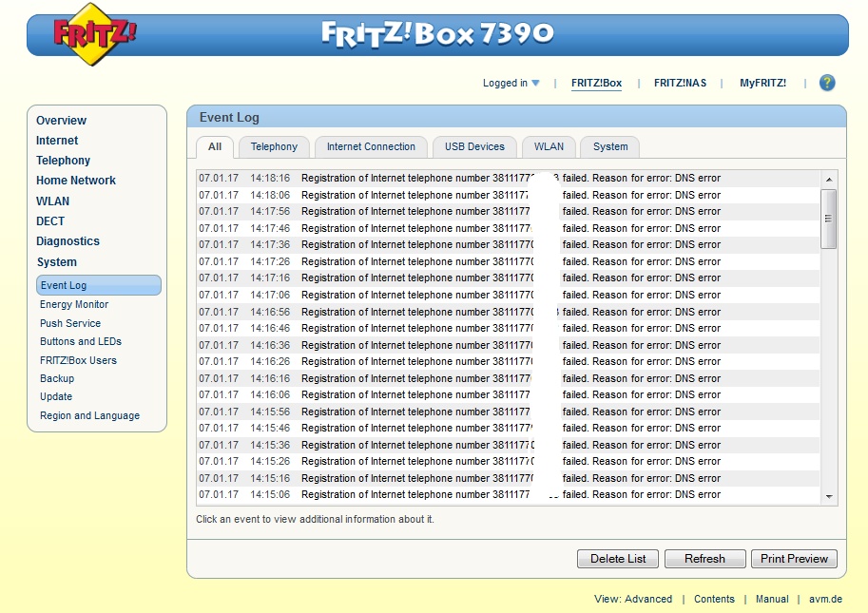868x613 pixels.
Task: Switch to the USB Devices tab
Action: tap(475, 147)
